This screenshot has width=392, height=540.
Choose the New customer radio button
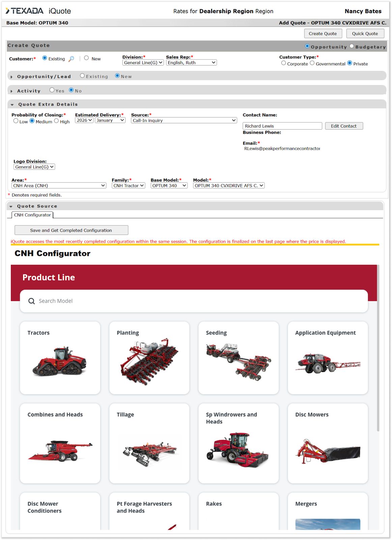click(86, 58)
